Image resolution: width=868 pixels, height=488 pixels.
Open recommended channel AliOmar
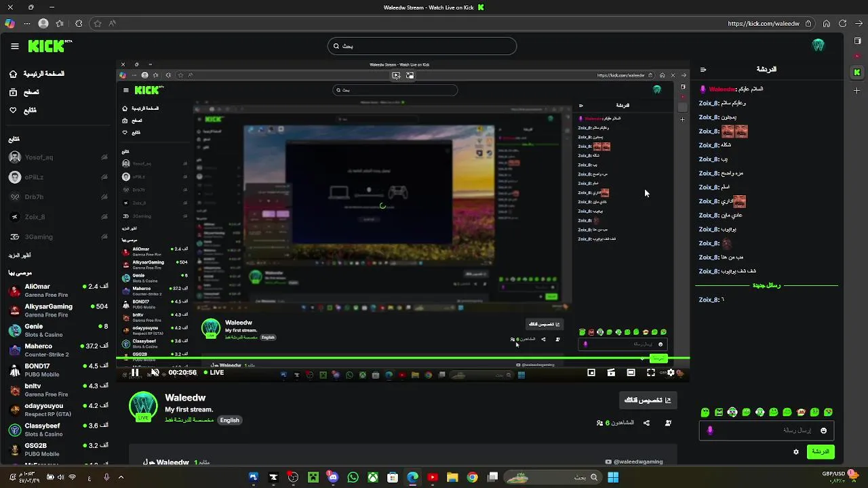click(x=58, y=290)
